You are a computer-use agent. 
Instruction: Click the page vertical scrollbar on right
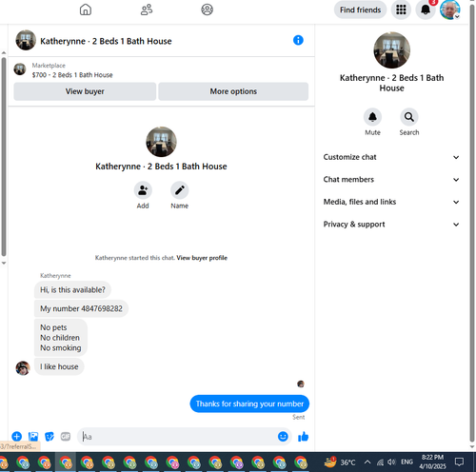(472, 222)
